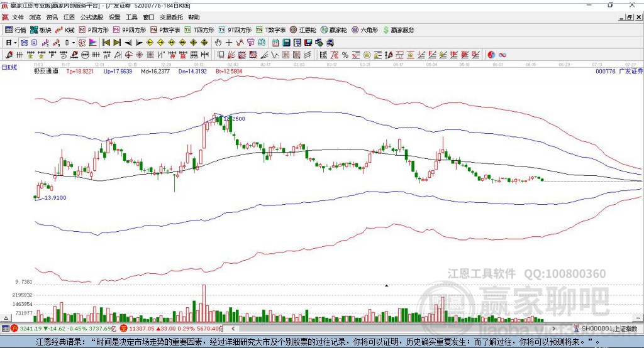The height and width of the screenshot is (348, 644).
Task: Open the 赢家轮 tool
Action: 334,30
